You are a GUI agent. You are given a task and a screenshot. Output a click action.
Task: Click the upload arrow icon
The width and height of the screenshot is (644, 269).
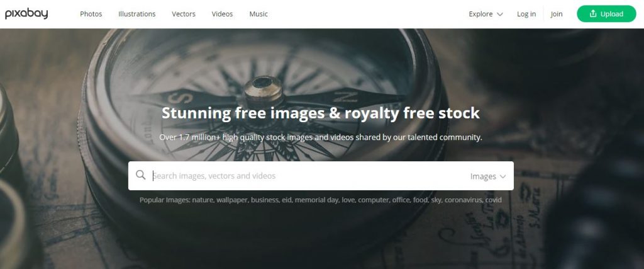point(592,14)
